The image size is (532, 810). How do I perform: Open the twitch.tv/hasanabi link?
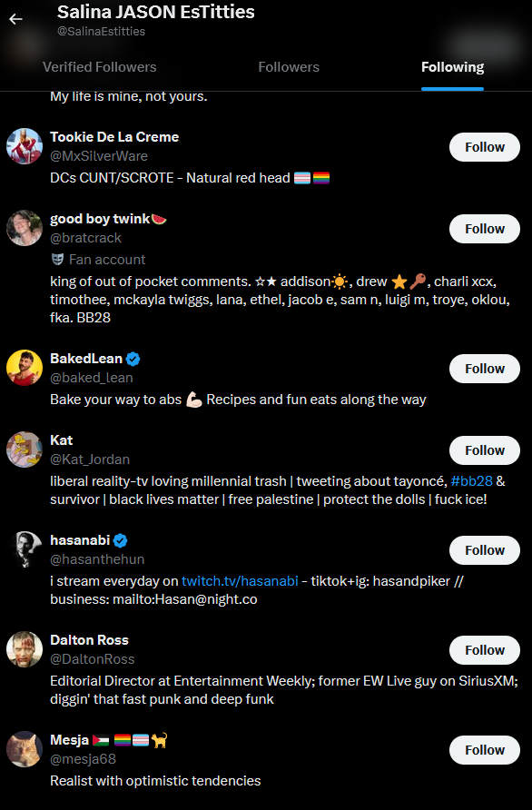(240, 581)
